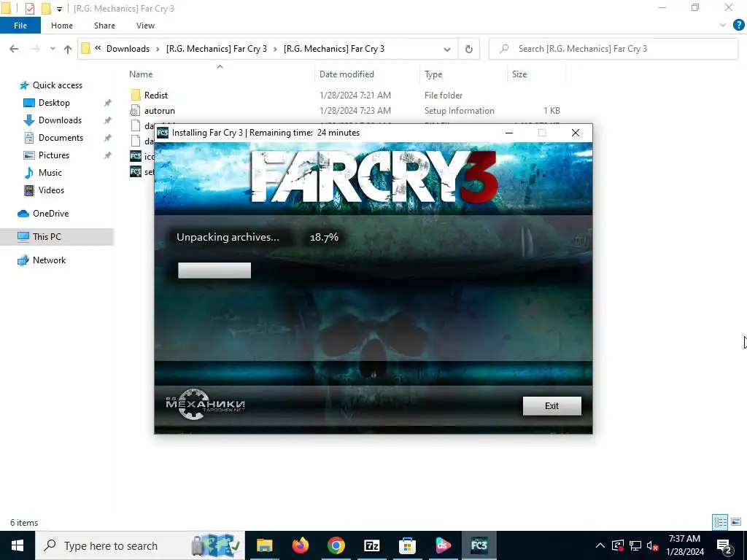Select This PC in navigation pane

[47, 237]
